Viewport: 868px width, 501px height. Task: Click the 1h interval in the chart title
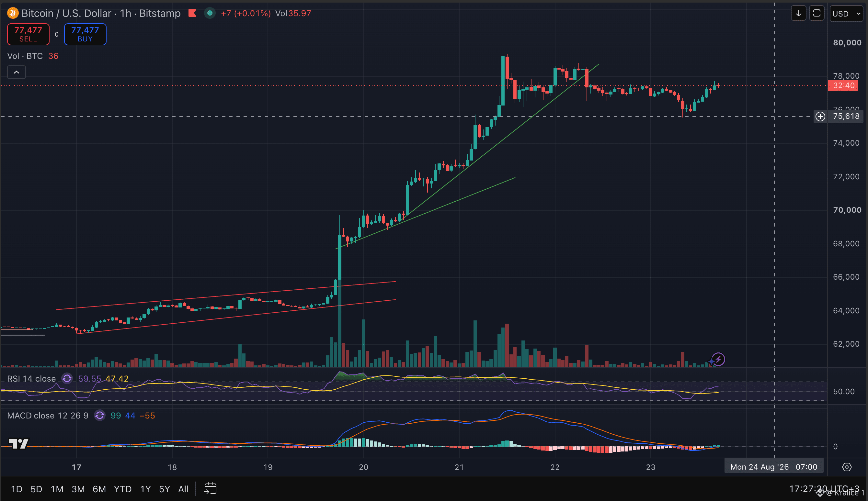tap(126, 13)
